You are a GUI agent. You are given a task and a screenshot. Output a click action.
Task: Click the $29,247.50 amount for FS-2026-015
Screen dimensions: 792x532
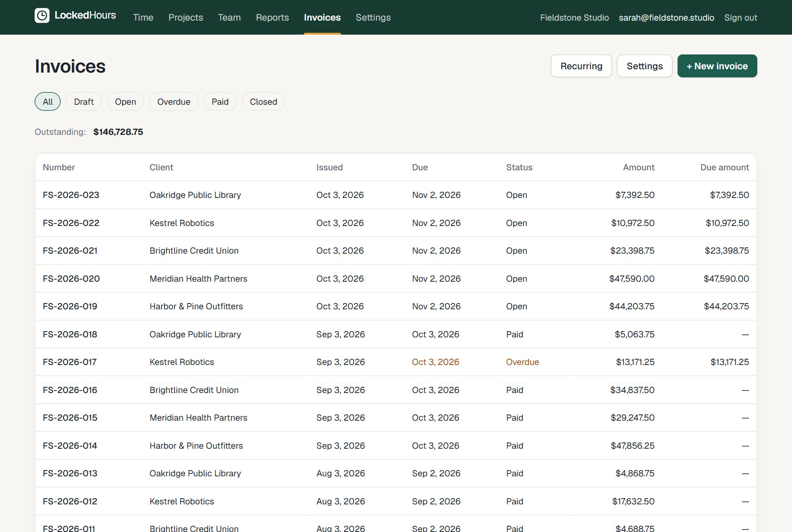click(x=633, y=418)
